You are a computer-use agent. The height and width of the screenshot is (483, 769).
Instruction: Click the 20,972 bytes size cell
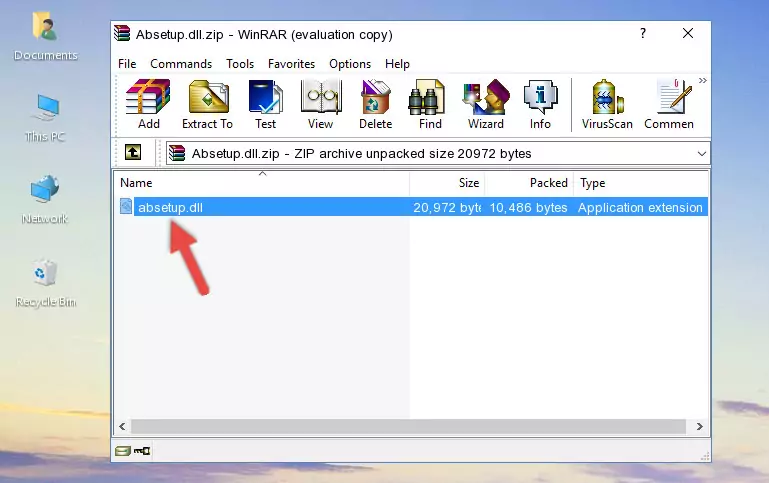[x=447, y=207]
